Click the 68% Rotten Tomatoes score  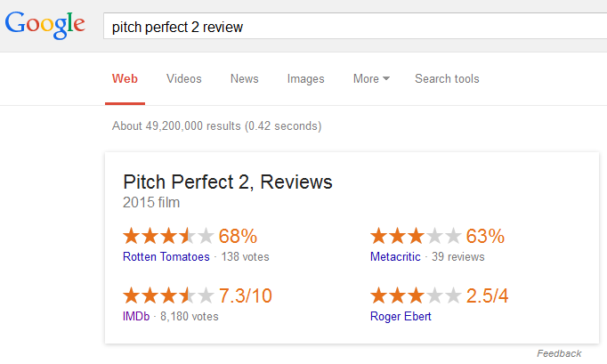(x=238, y=237)
